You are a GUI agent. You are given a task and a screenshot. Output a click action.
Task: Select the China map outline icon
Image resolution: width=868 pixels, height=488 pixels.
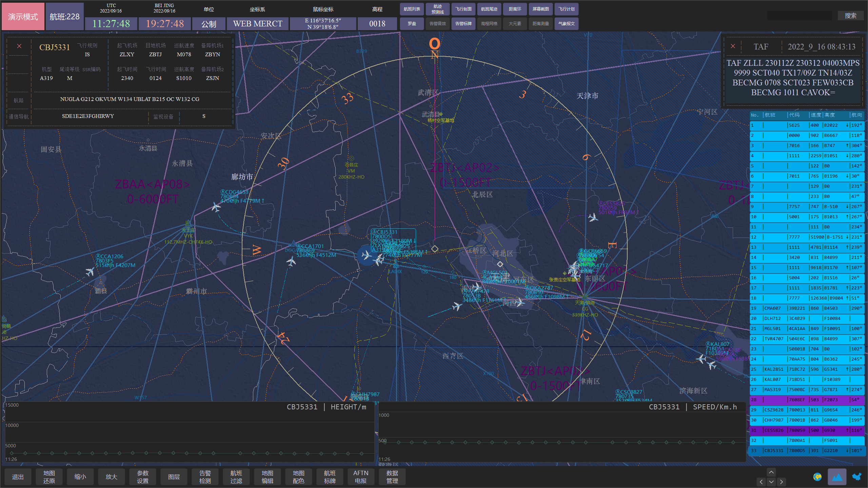click(857, 477)
